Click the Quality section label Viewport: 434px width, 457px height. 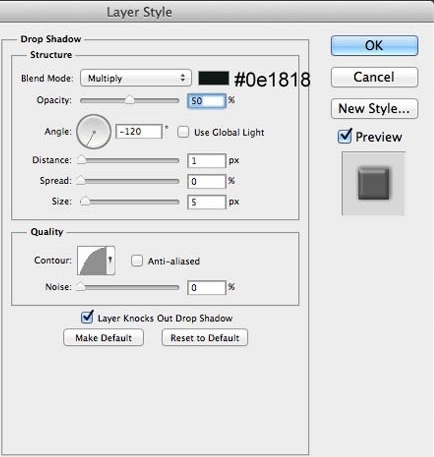coord(47,232)
